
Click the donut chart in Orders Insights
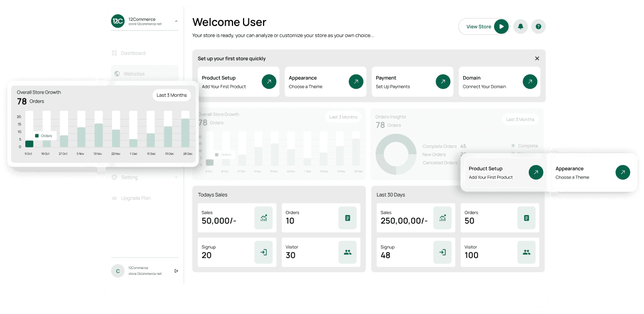(396, 154)
